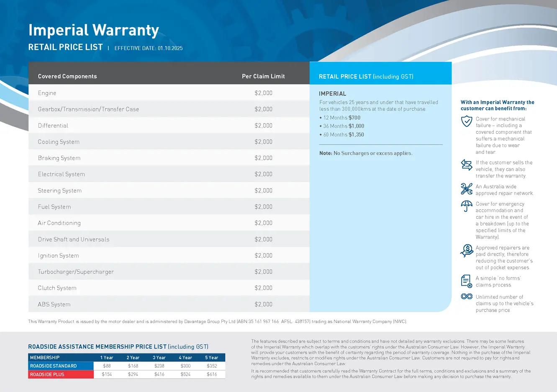Viewport: 557px width, 392px height.
Task: Click the 'Braking System' row label
Action: pos(59,158)
